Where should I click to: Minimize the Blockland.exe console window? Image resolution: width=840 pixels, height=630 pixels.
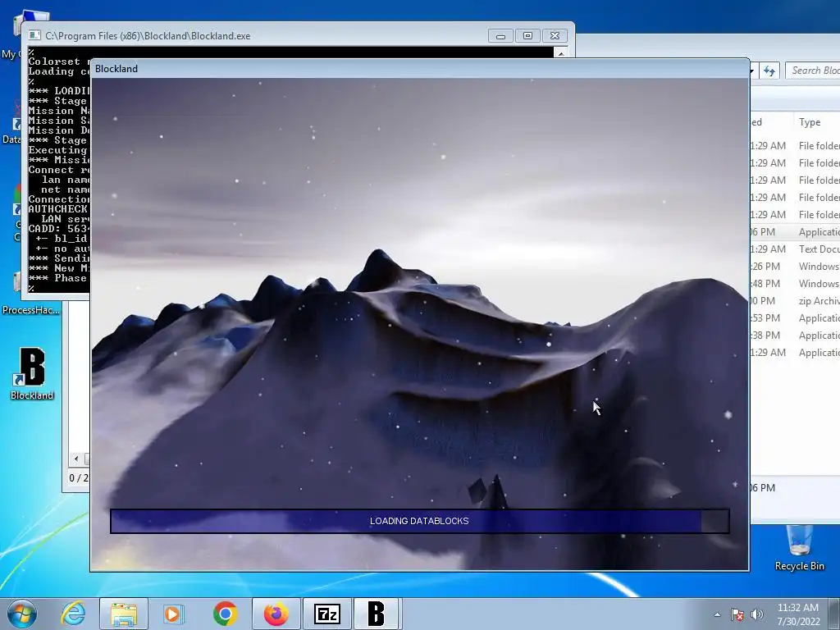point(500,36)
